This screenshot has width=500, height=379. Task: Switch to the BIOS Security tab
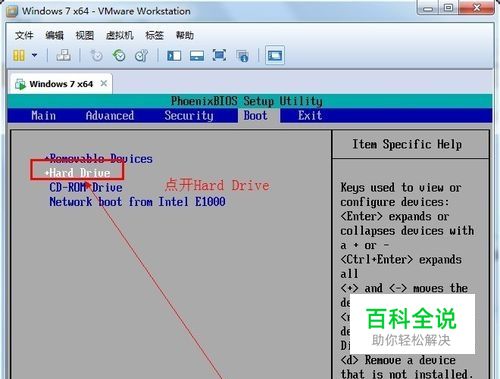coord(189,115)
